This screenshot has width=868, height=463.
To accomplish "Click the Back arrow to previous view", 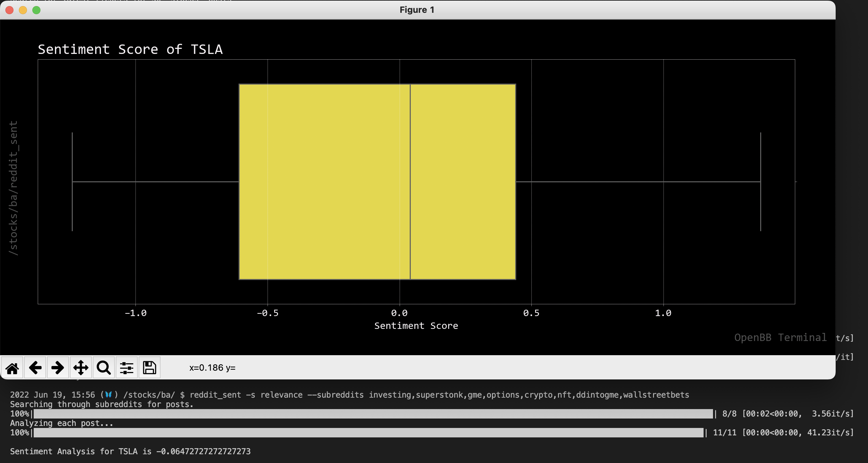I will click(35, 368).
